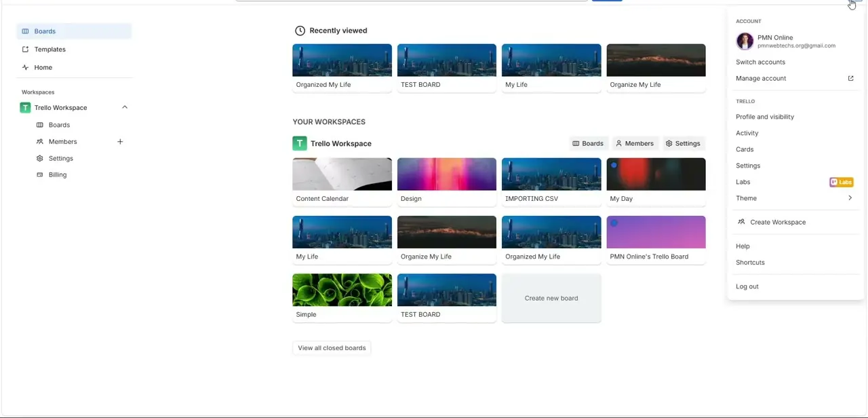Click the Members button in workspace header
The width and height of the screenshot is (868, 418).
(x=635, y=144)
